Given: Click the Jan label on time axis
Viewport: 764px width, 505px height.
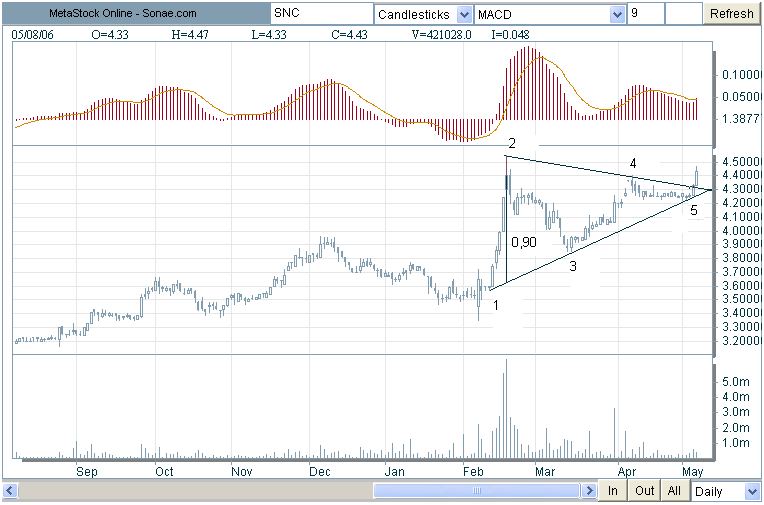Looking at the screenshot, I should (394, 472).
